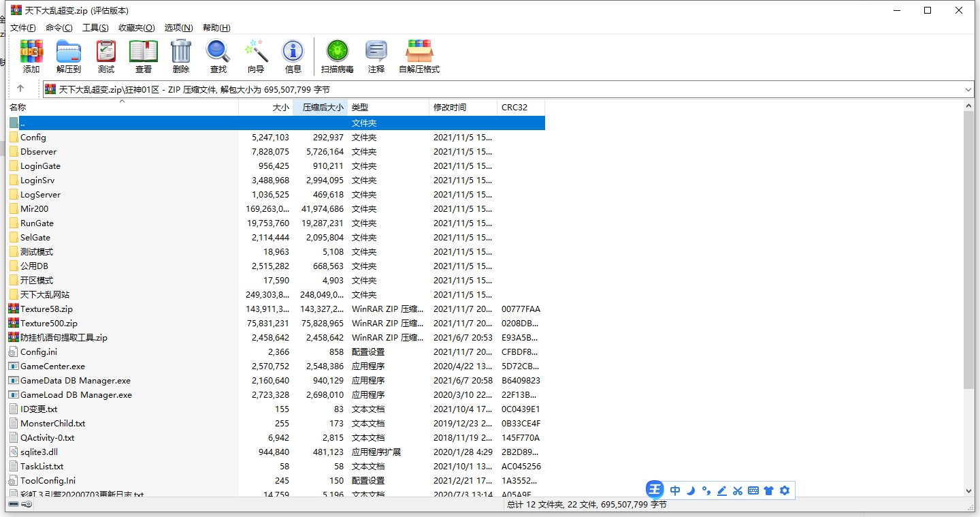Open the Find (查找) magnifier tool
This screenshot has height=517, width=980.
coord(218,56)
